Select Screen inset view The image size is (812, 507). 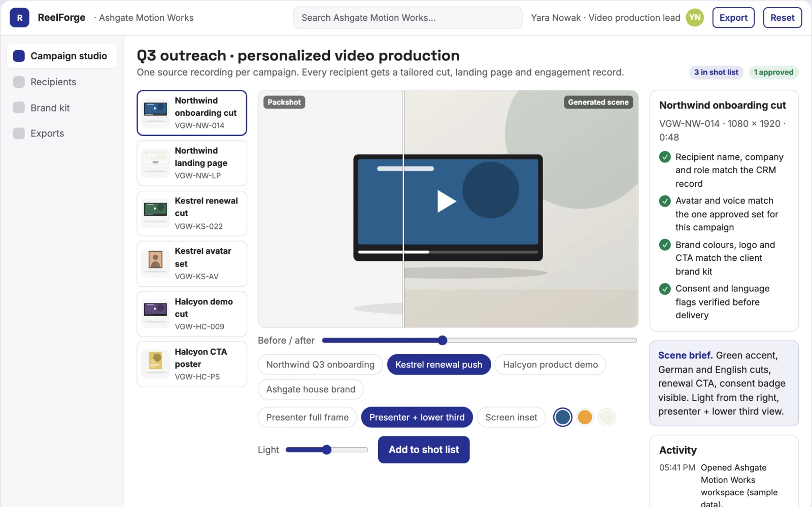pyautogui.click(x=511, y=417)
